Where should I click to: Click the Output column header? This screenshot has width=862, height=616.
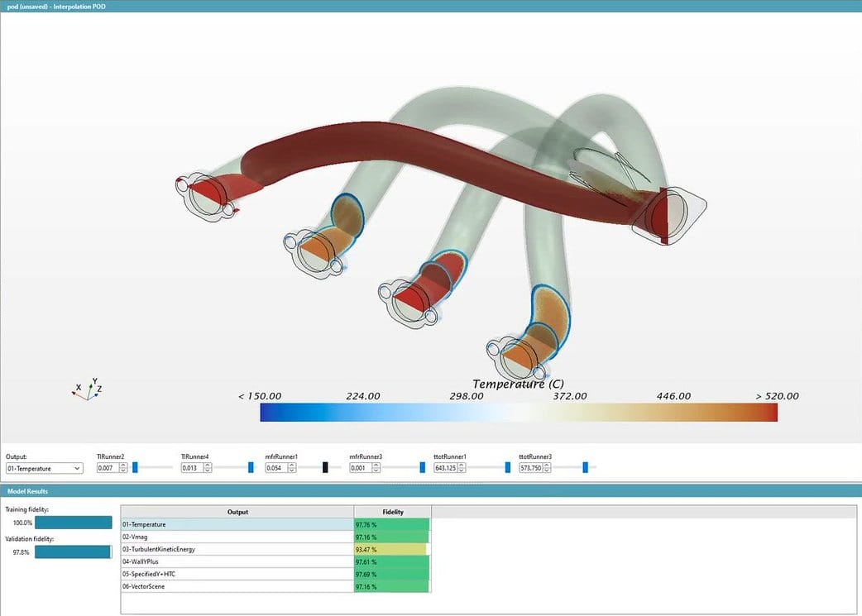(x=237, y=512)
